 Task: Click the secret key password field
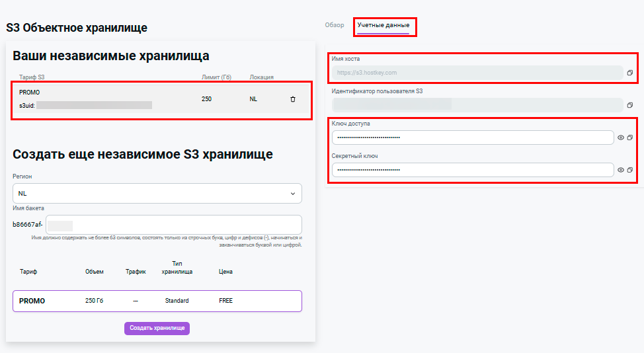pos(473,170)
